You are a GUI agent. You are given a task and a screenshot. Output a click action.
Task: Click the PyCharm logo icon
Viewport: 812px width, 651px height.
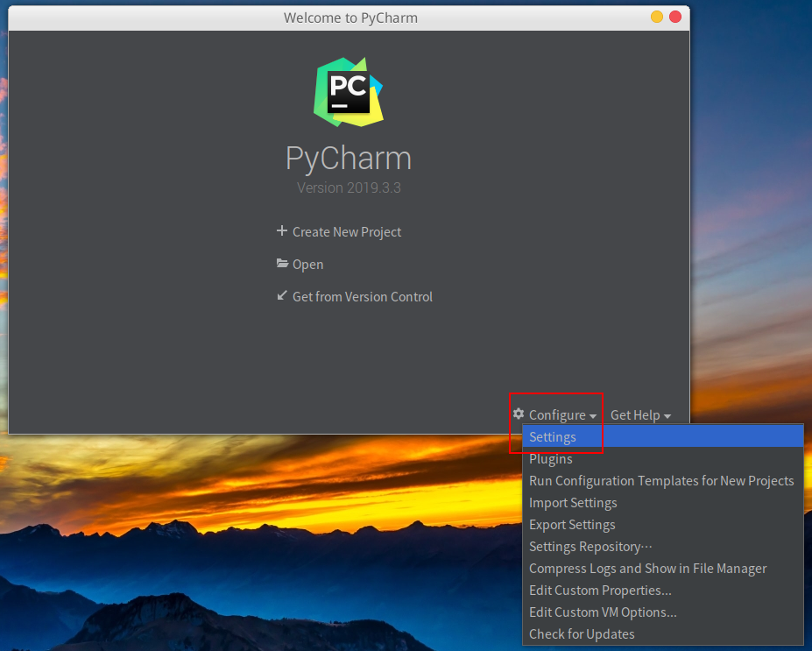click(349, 92)
